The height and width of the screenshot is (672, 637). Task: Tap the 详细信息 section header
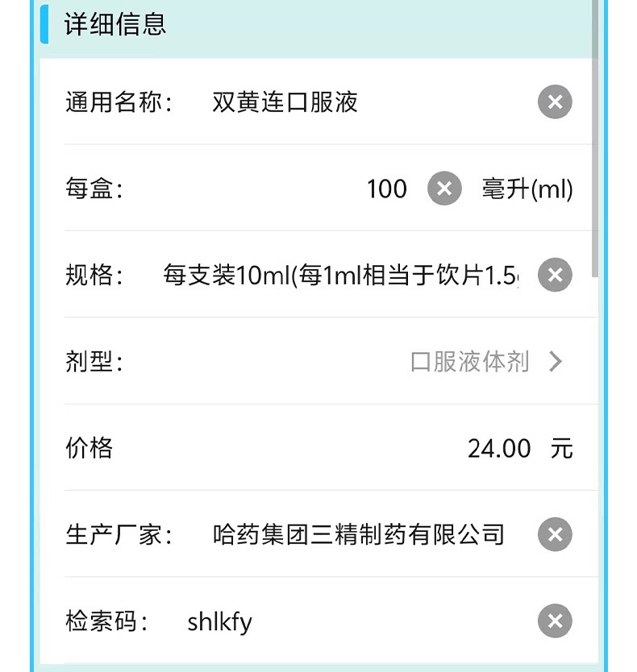pos(115,24)
